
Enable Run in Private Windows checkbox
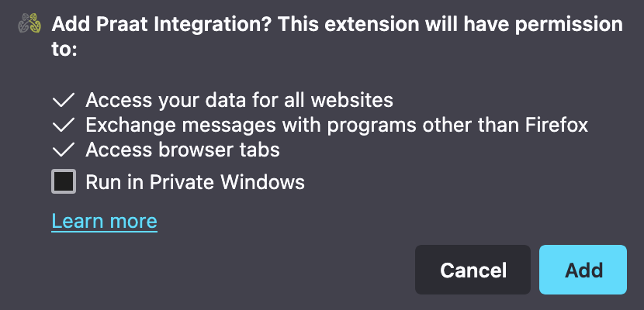click(64, 181)
